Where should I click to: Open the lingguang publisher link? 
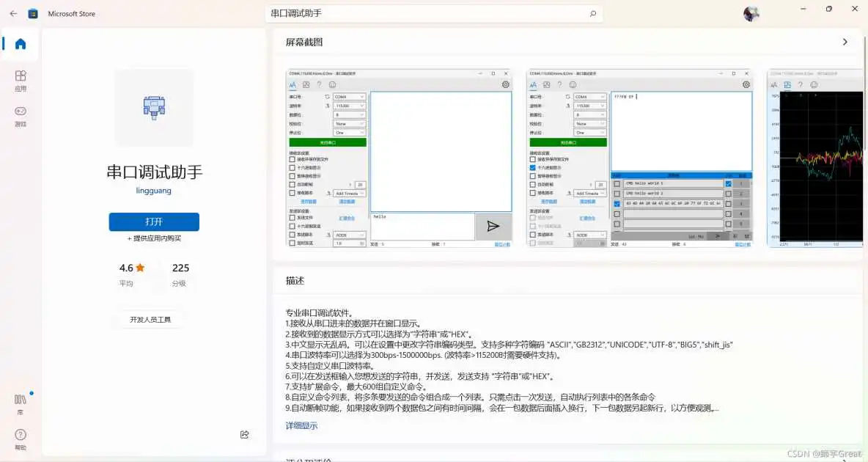coord(152,190)
